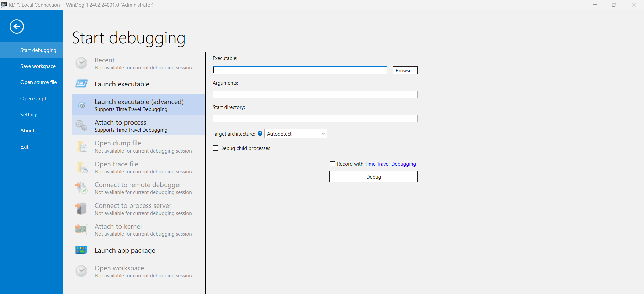Click the Launch executable (advanced) gear icon
The height and width of the screenshot is (294, 644).
[x=81, y=105]
